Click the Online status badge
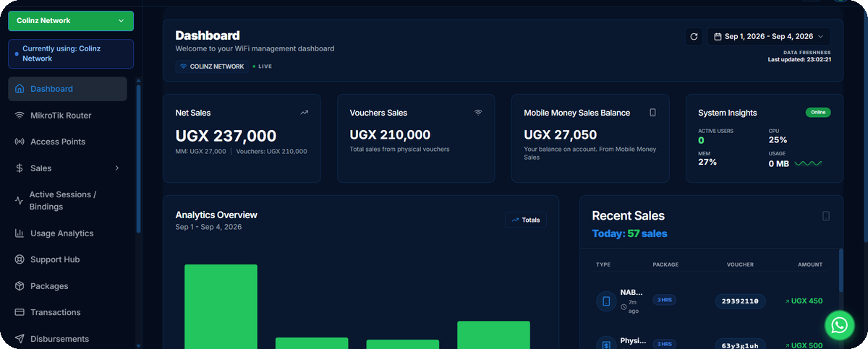This screenshot has height=349, width=868. point(818,113)
